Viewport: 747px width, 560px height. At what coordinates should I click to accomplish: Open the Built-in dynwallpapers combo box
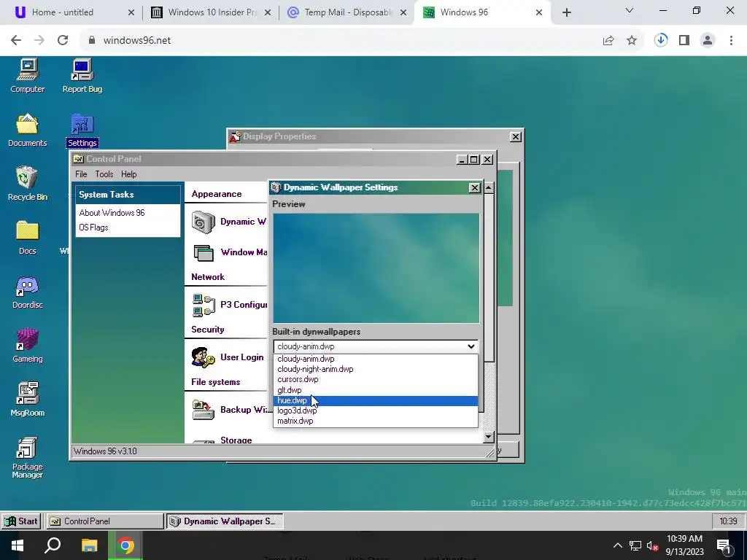[376, 346]
